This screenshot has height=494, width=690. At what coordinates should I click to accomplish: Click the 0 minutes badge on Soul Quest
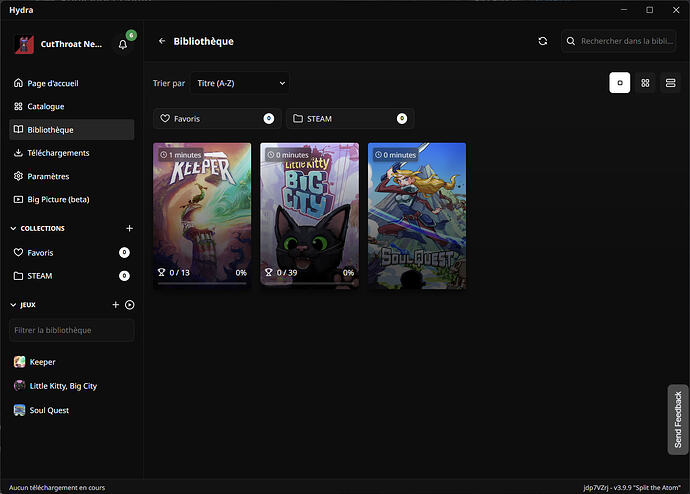[x=395, y=155]
